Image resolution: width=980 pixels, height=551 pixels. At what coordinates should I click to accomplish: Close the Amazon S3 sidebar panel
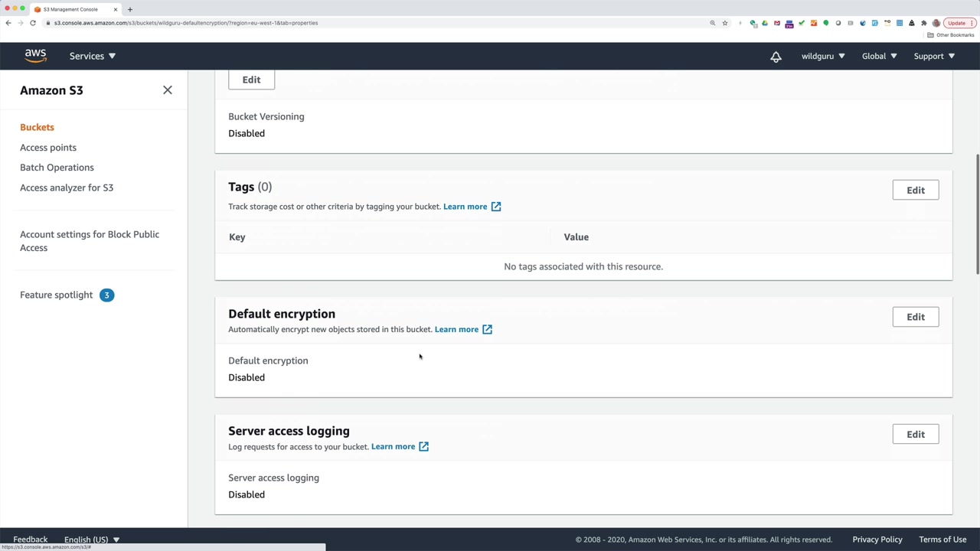coord(168,90)
